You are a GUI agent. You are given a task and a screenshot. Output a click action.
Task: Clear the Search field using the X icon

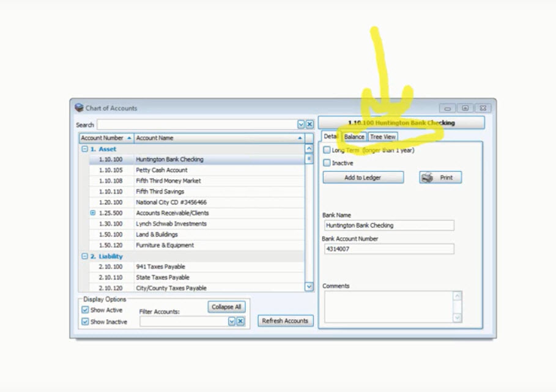pyautogui.click(x=310, y=124)
